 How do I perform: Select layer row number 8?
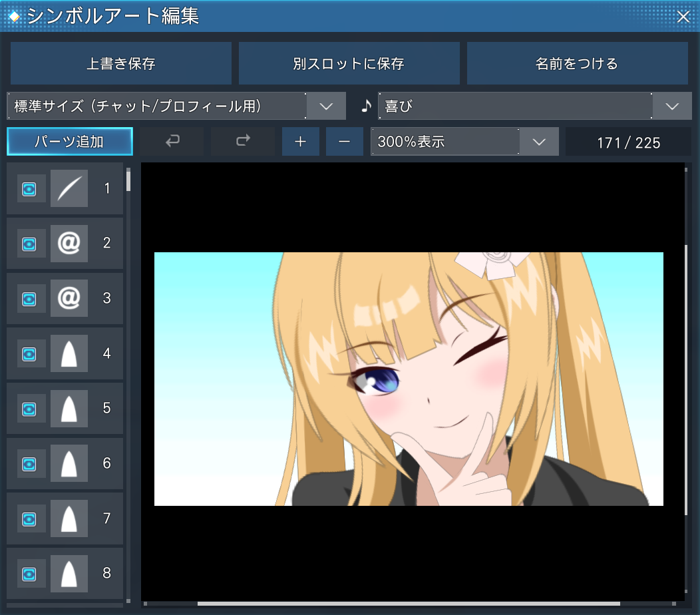(65, 574)
